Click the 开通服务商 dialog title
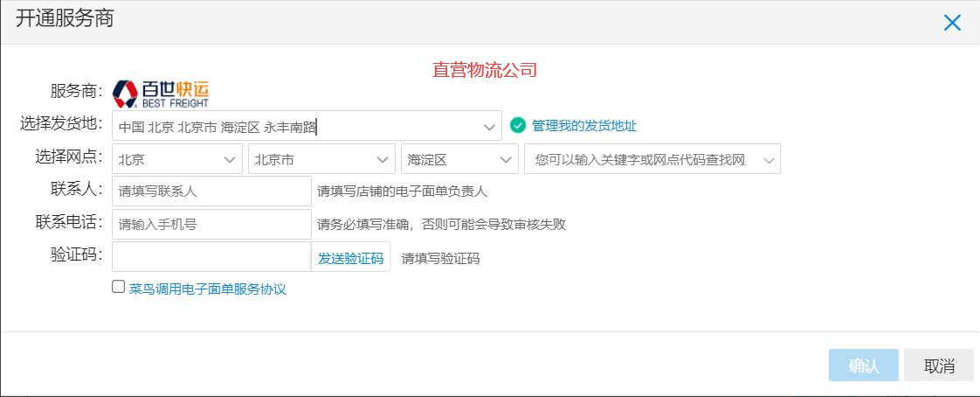This screenshot has height=397, width=980. point(65,19)
